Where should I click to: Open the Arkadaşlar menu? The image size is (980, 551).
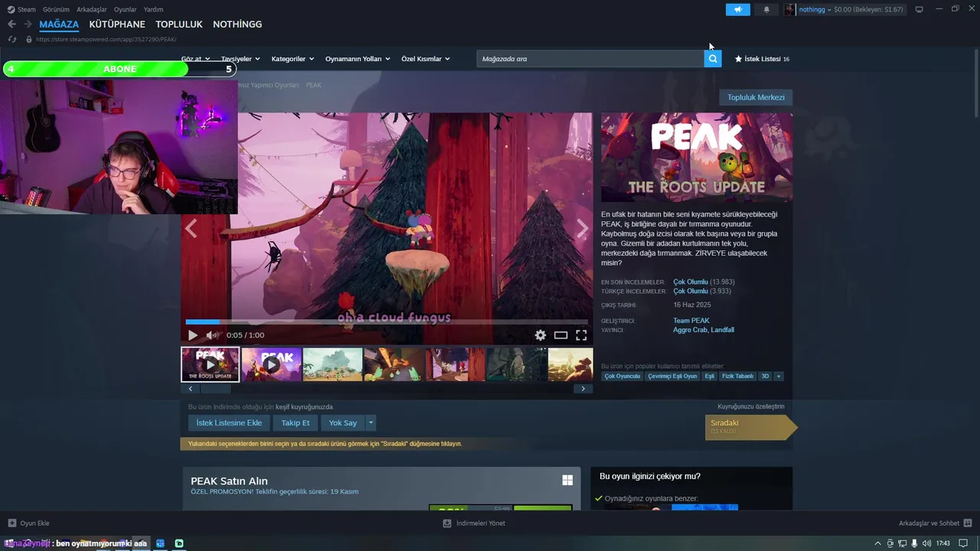coord(92,9)
